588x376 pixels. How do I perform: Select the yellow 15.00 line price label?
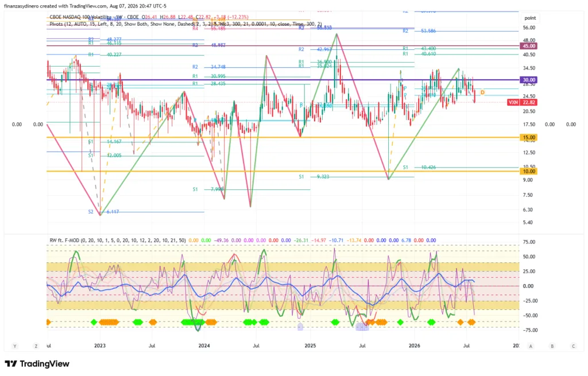click(x=528, y=138)
